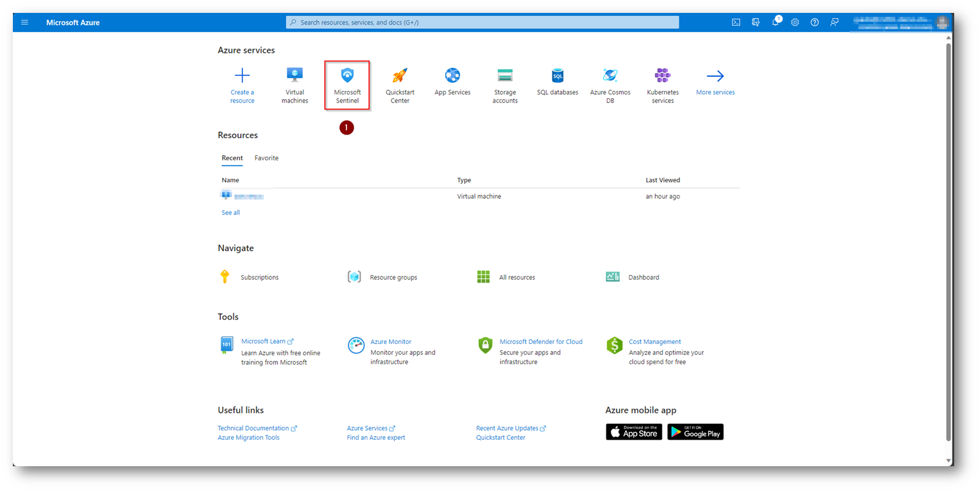This screenshot has width=980, height=492.
Task: Click the Defender for Cloud shield icon
Action: click(x=485, y=345)
